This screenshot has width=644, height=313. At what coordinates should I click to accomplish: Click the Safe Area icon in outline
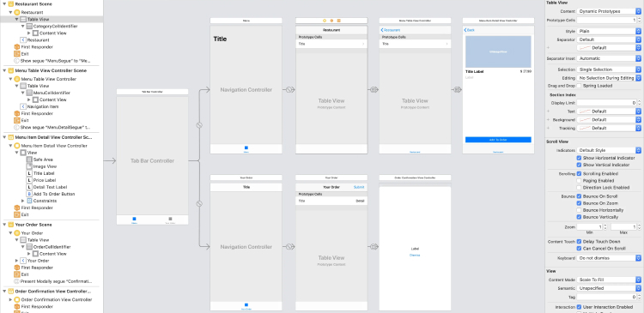[29, 160]
